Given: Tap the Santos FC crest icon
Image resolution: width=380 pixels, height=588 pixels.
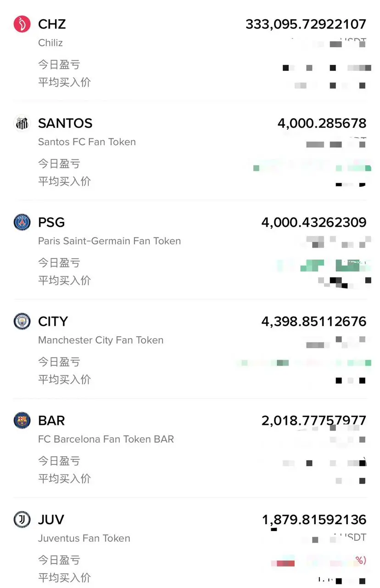Looking at the screenshot, I should pos(22,123).
